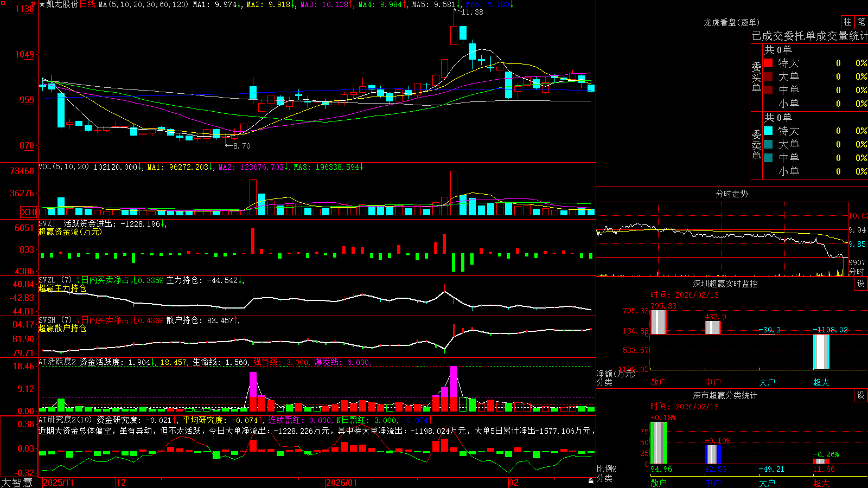Click the +0.10% 中户 bar in 深市超赢分类统计
This screenshot has width=868, height=488.
(x=712, y=454)
